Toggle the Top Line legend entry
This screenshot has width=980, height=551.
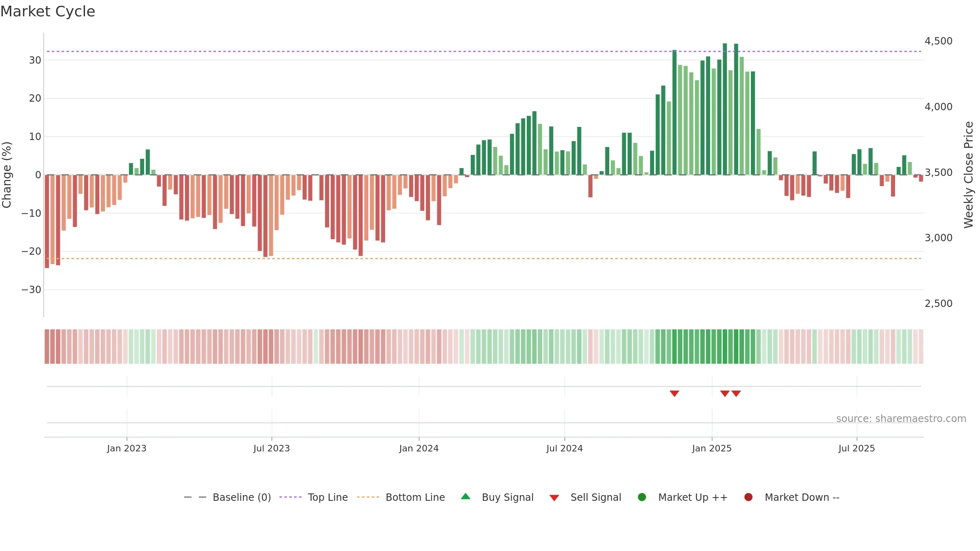(x=314, y=497)
